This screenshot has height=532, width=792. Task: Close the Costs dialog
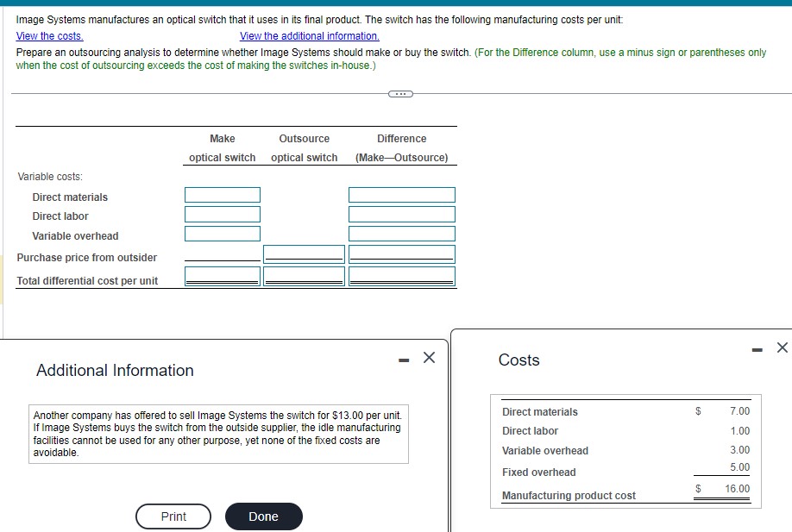click(x=783, y=347)
